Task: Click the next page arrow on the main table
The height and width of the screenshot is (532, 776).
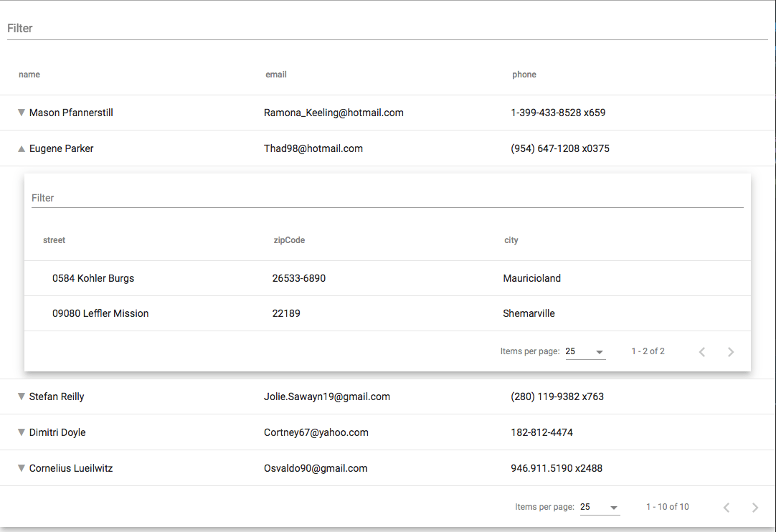Action: pyautogui.click(x=754, y=507)
